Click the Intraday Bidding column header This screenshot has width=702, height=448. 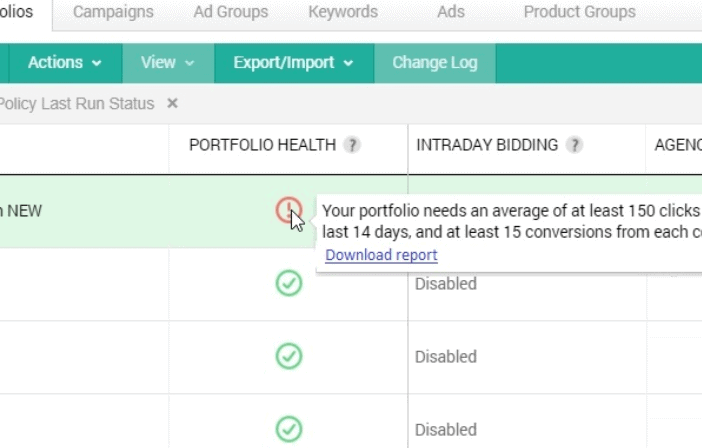click(487, 145)
